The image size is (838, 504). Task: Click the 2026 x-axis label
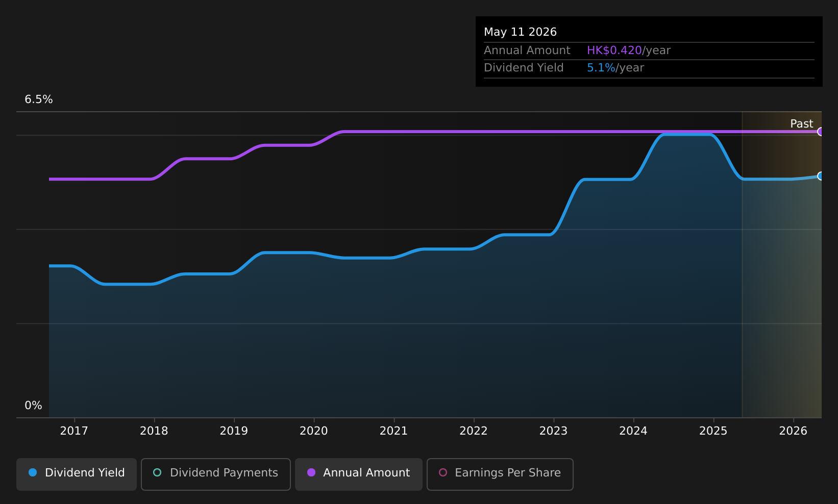click(793, 431)
